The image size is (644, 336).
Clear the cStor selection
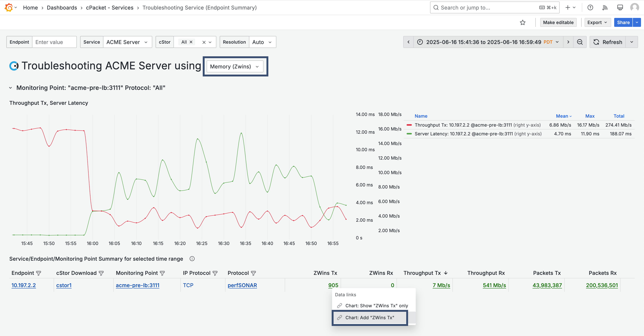tap(204, 42)
